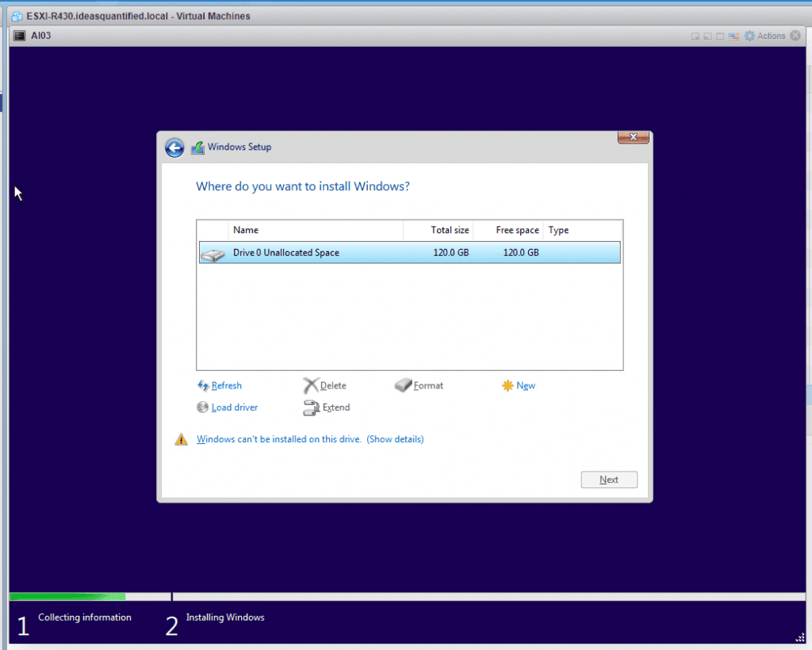
Task: Click the AI03 console monitor icon
Action: (x=19, y=36)
